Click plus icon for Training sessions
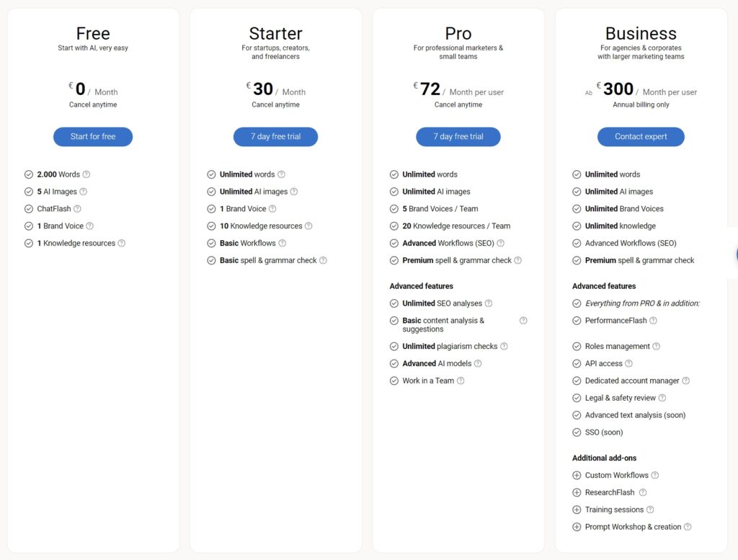The height and width of the screenshot is (560, 738). 577,510
